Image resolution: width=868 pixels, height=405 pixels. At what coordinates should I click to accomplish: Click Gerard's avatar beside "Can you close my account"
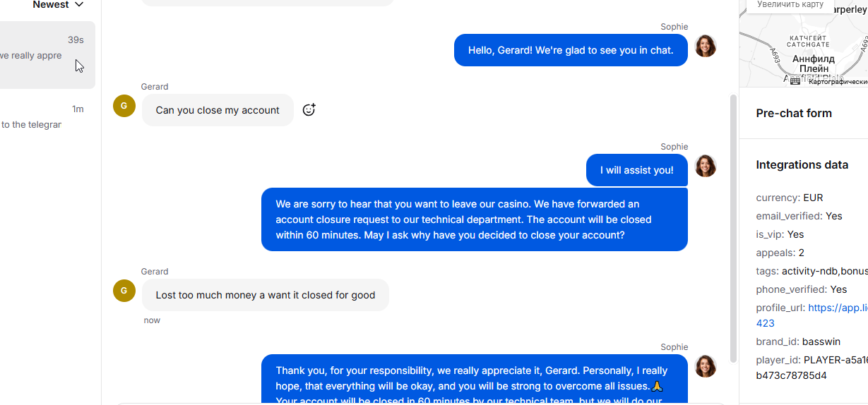click(124, 106)
